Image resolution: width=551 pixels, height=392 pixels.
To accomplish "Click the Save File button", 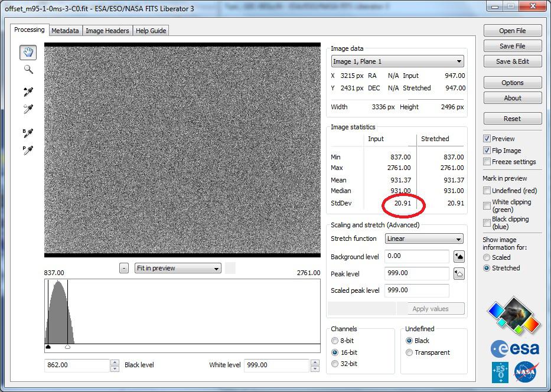I will click(513, 46).
